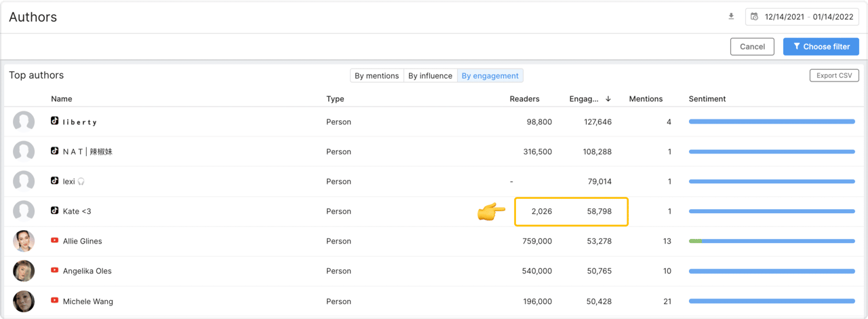Click the download icon next to date range
This screenshot has width=868, height=319.
[x=731, y=16]
